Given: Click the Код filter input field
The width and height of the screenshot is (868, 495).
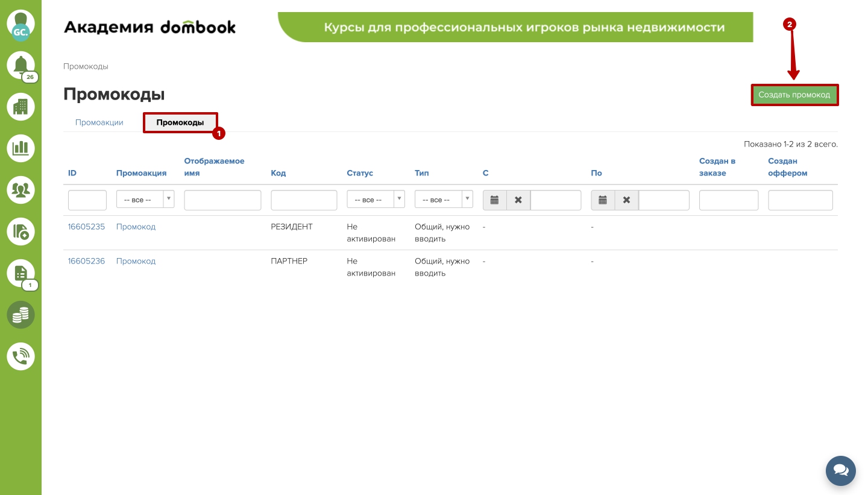Looking at the screenshot, I should tap(304, 200).
